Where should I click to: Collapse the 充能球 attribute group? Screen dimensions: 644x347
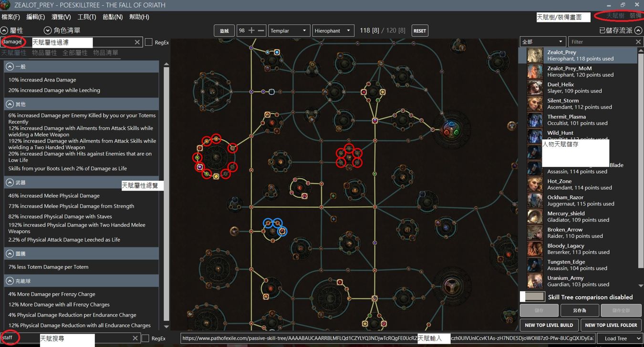coord(10,281)
